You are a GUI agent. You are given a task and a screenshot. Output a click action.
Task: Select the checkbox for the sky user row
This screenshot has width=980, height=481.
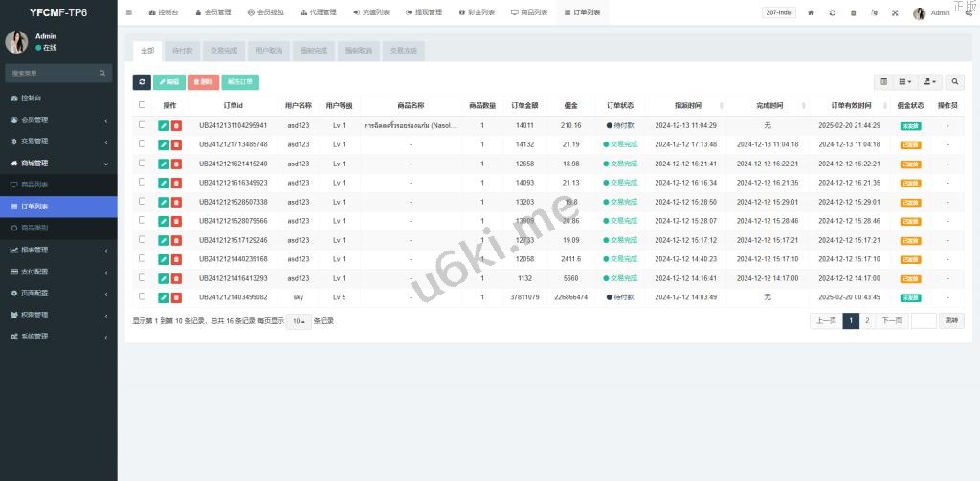[143, 297]
